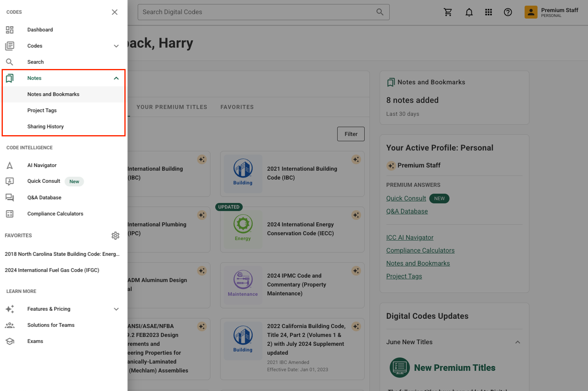
Task: Click the UPDATED badge on IECC card
Action: coord(229,207)
